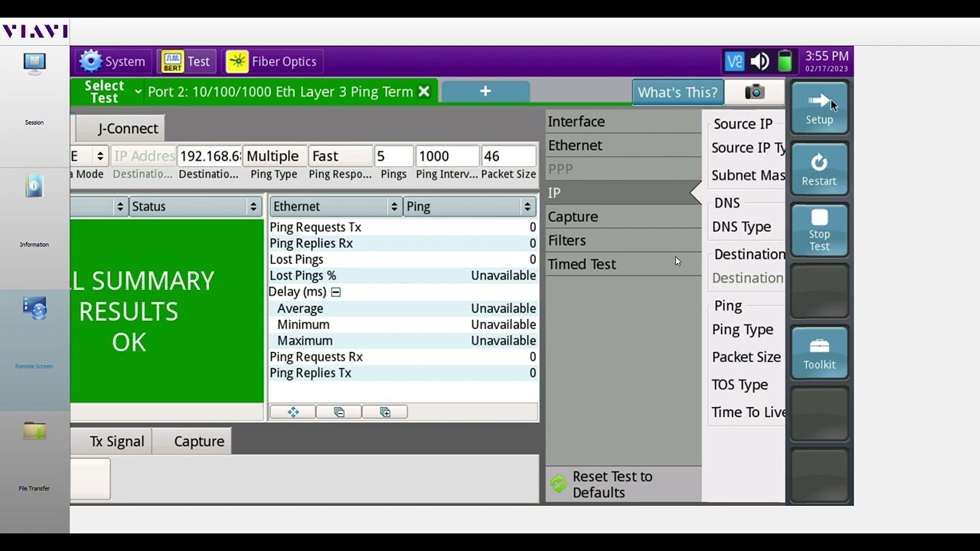Select the IP settings tab

[623, 193]
